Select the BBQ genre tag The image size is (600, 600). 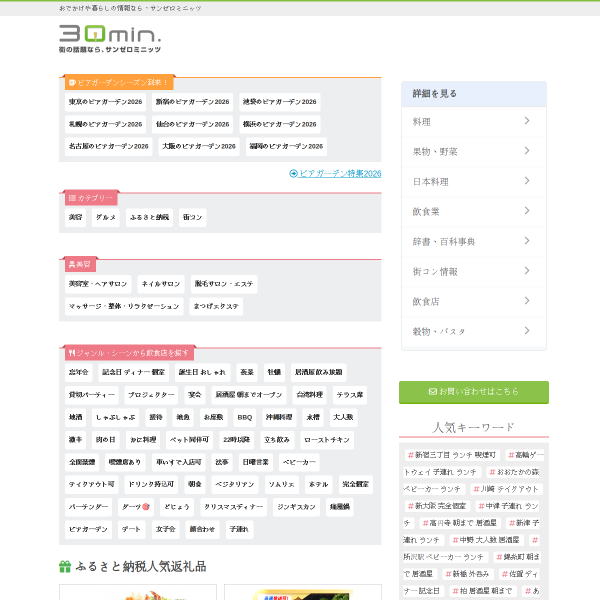pyautogui.click(x=245, y=417)
